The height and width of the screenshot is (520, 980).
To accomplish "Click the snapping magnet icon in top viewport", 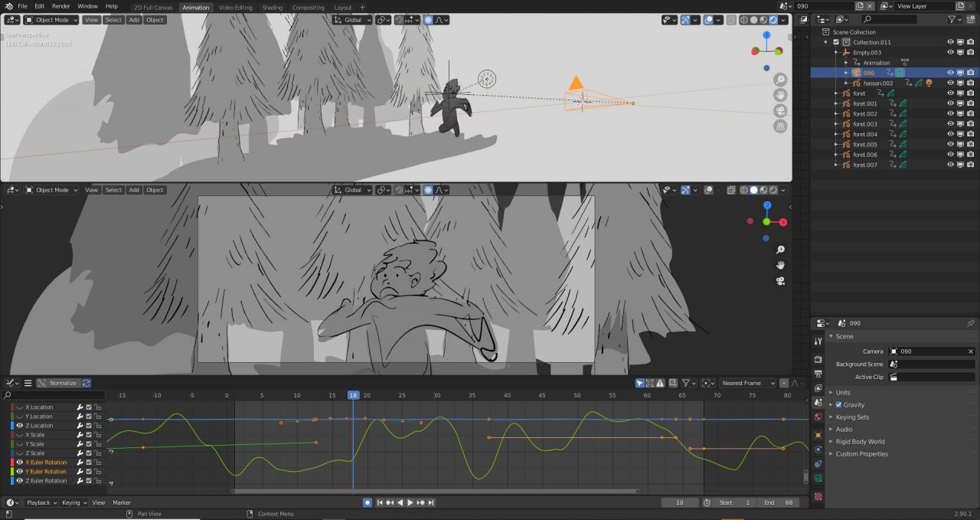I will (398, 20).
